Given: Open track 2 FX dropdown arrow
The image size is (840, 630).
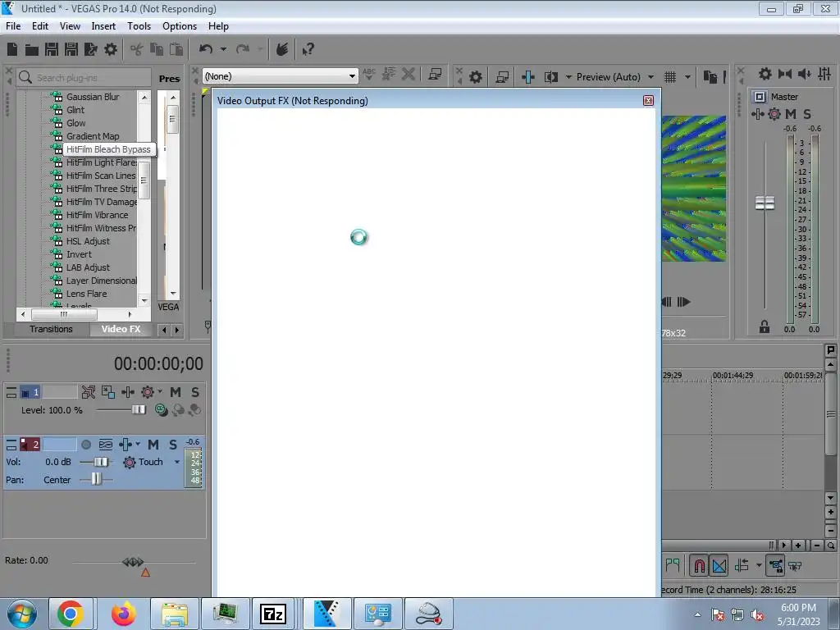Looking at the screenshot, I should [138, 444].
